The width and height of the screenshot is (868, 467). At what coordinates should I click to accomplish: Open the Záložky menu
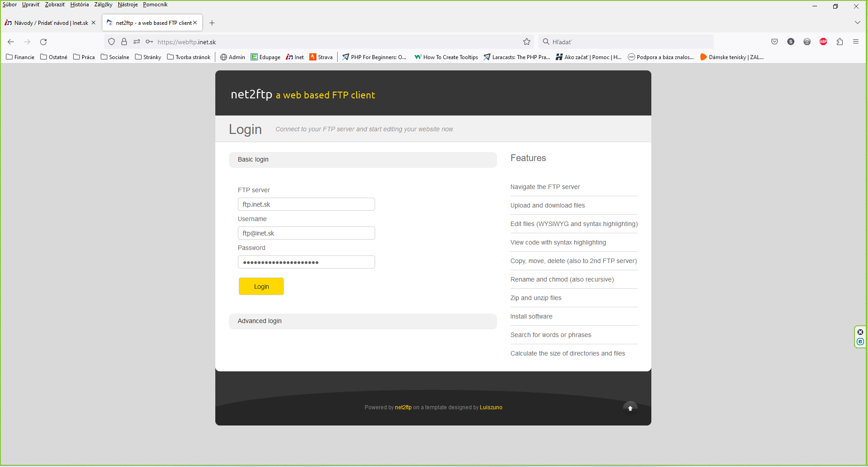[x=103, y=5]
